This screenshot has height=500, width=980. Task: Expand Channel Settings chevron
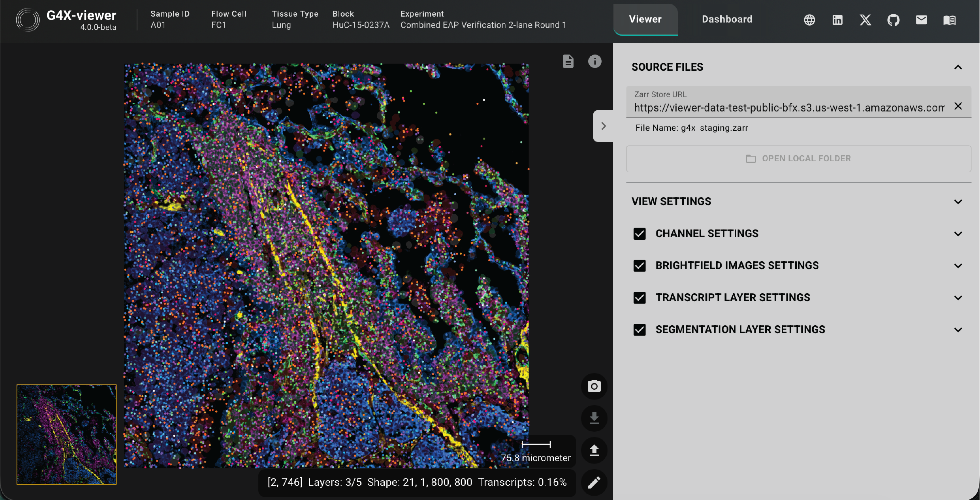(x=958, y=234)
